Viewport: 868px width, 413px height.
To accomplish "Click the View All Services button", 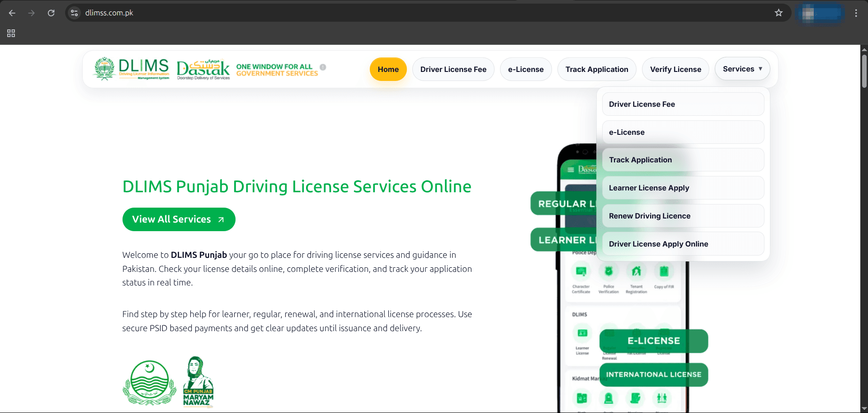I will coord(179,219).
